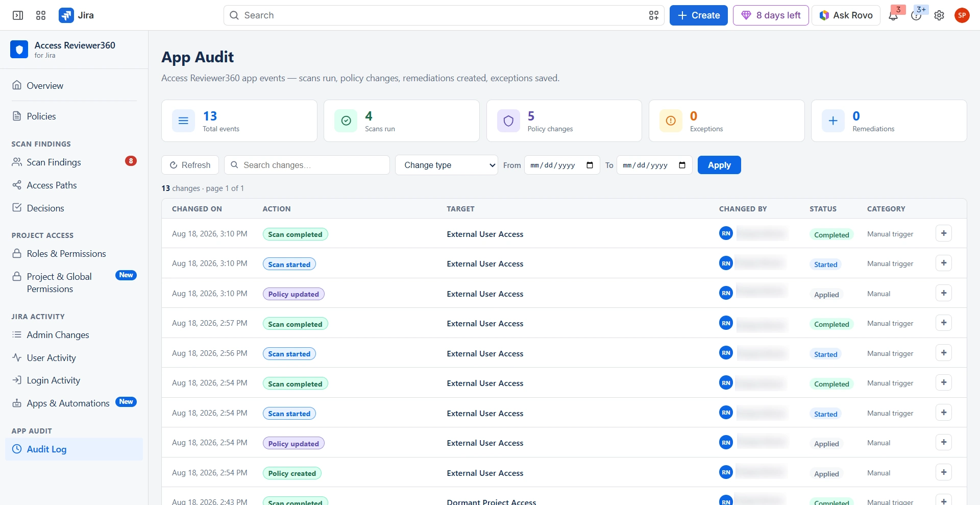Image resolution: width=980 pixels, height=505 pixels.
Task: Open the SP profile avatar
Action: click(962, 15)
